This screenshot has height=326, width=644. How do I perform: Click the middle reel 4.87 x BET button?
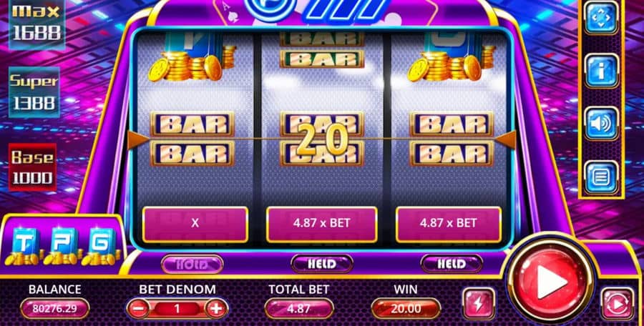pos(321,224)
